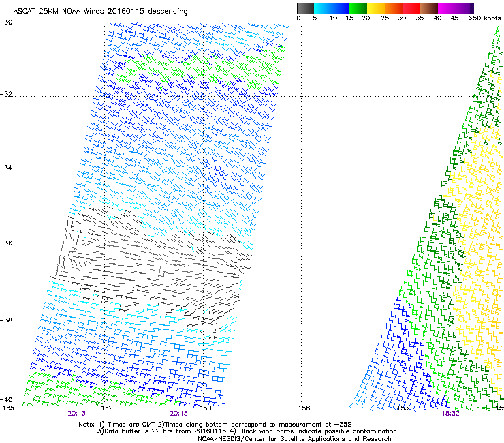Click the -32 latitude axis label
The height and width of the screenshot is (443, 504).
6,94
